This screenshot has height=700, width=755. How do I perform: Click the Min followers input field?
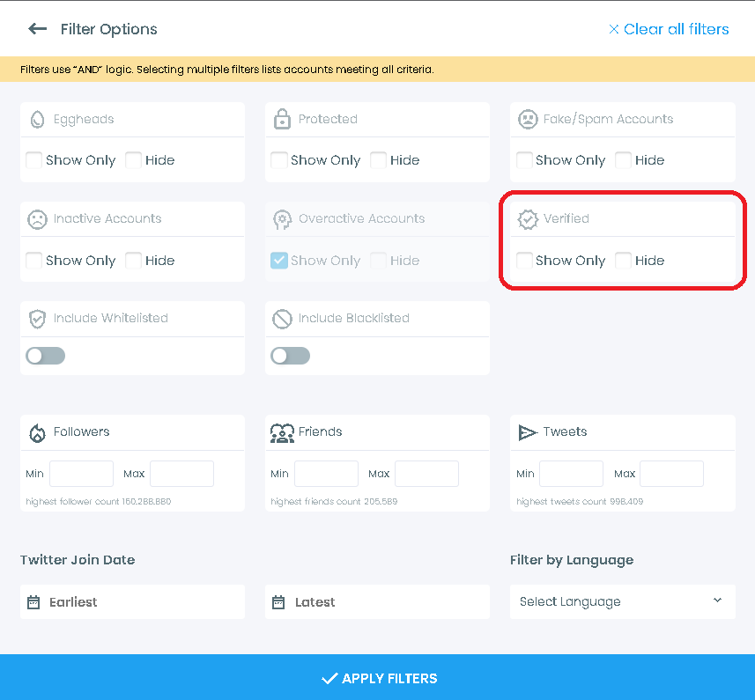(81, 473)
